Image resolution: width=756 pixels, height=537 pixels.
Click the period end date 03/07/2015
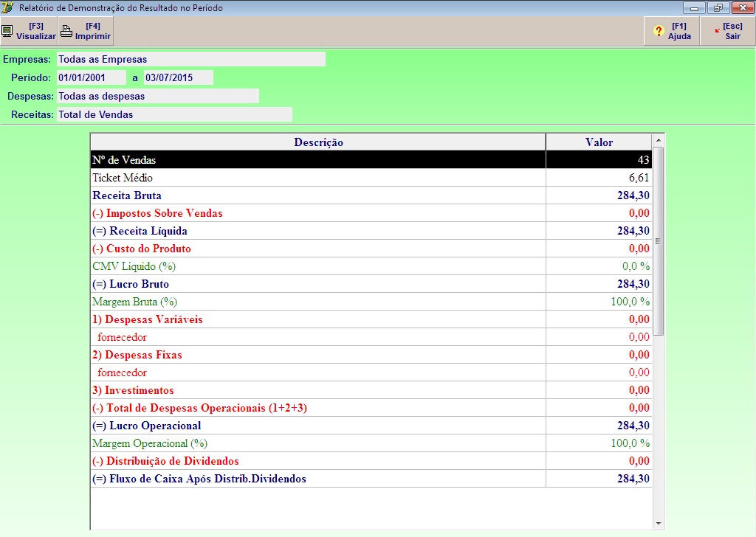click(178, 77)
